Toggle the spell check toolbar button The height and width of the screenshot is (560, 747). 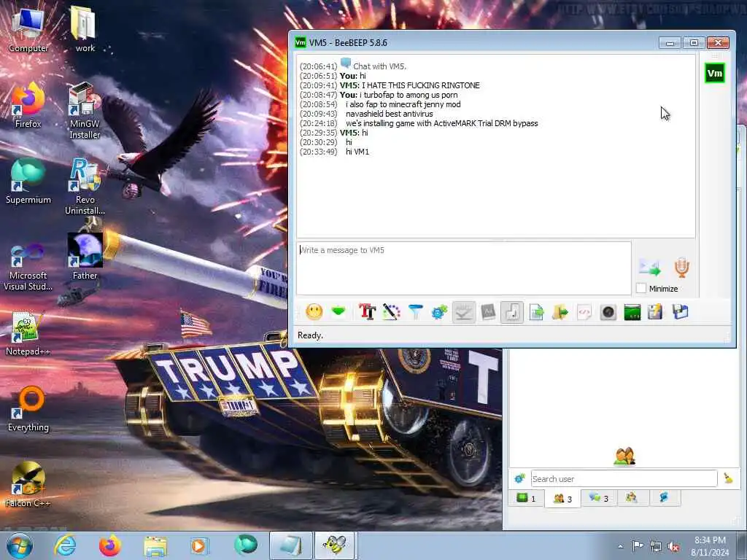(x=463, y=312)
